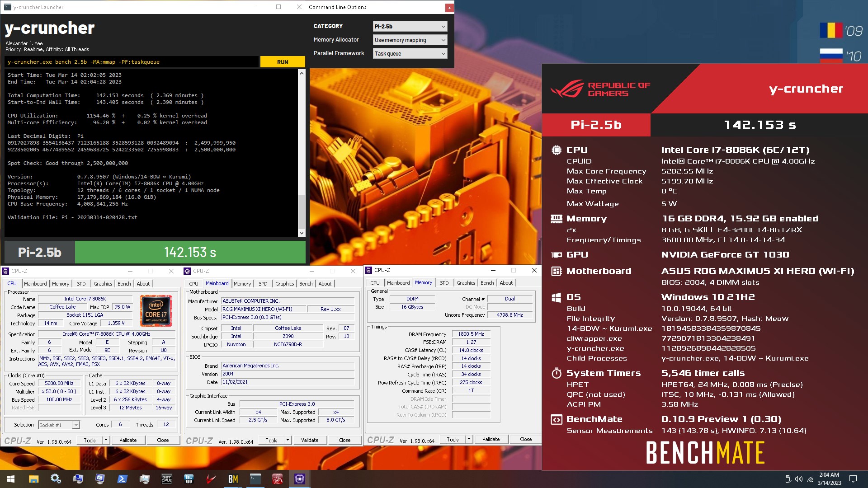Click the Intel Core i7 badge in CPU-Z
The image size is (868, 488).
[x=156, y=310]
